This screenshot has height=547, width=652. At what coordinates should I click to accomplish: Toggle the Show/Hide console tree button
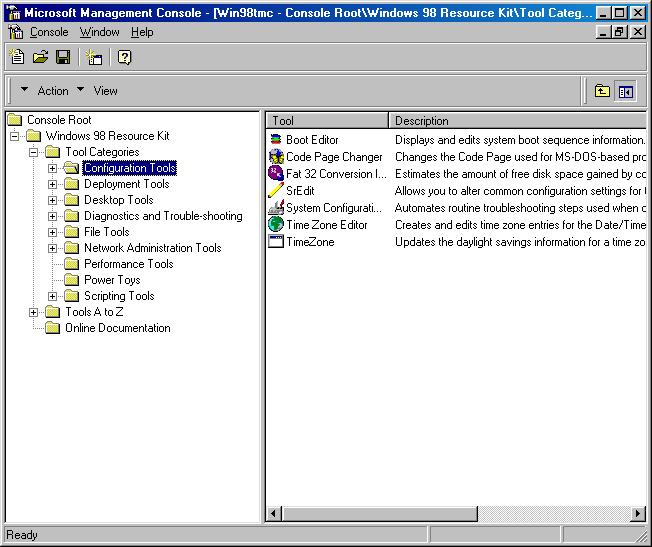click(x=625, y=91)
